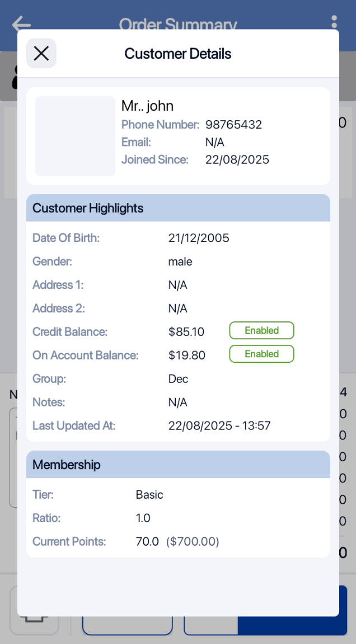Select the Basic membership tier value

(149, 495)
